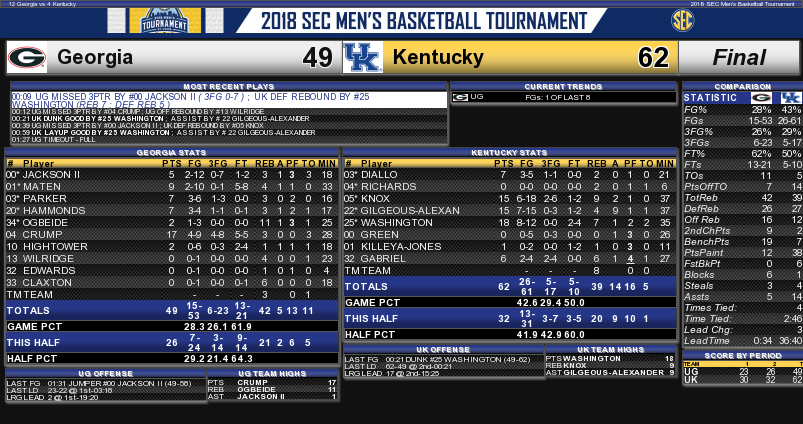Click the 2018 SEC Men's Basketball Tournament banner title

pos(424,21)
